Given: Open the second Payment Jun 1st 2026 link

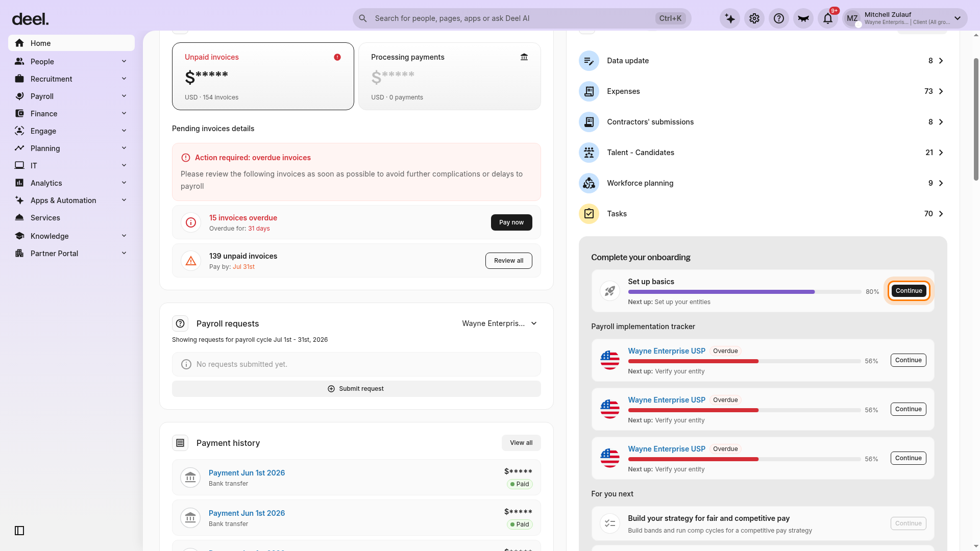Looking at the screenshot, I should pyautogui.click(x=247, y=513).
